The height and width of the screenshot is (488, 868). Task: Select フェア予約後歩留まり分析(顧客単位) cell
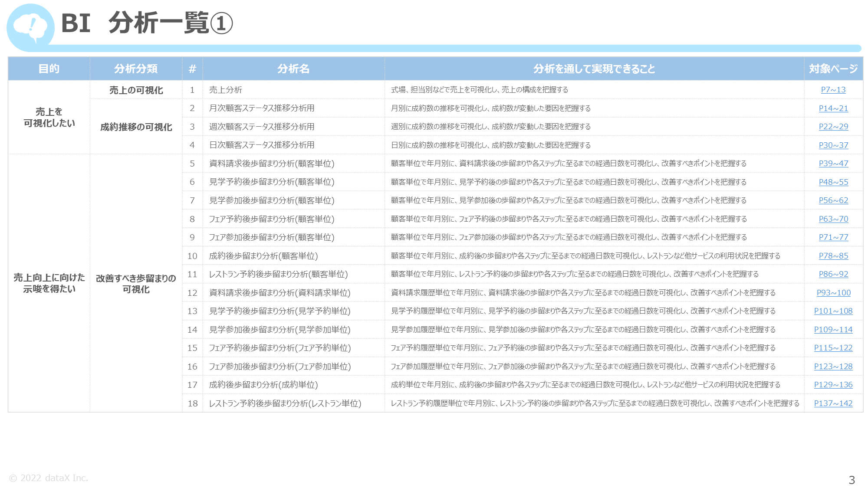(294, 219)
